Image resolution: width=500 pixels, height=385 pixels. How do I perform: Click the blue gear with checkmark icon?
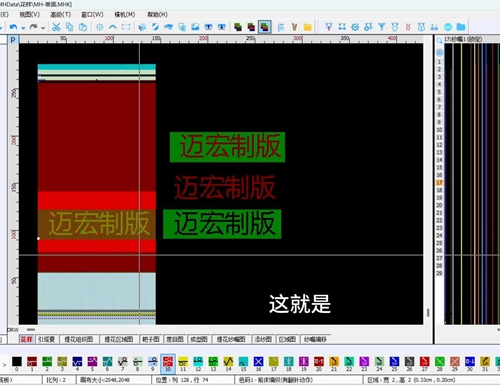[355, 27]
